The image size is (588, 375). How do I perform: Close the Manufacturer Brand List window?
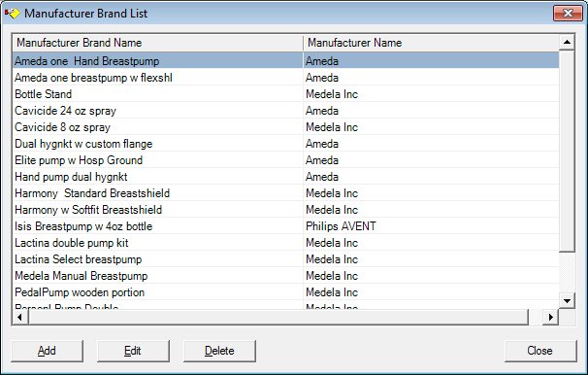[568, 14]
